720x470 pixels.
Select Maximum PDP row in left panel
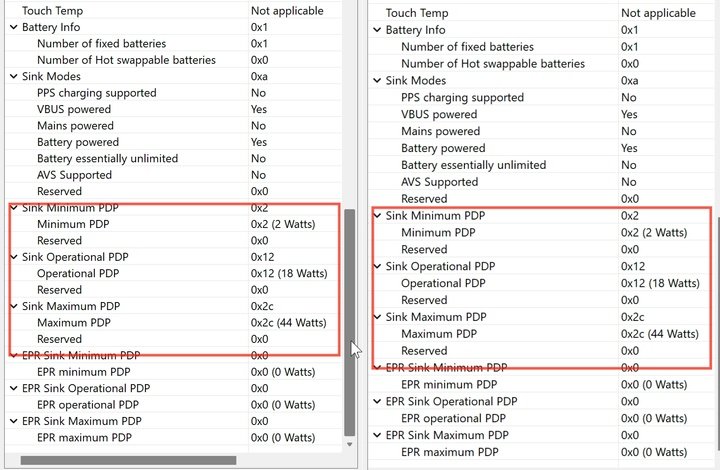(174, 322)
